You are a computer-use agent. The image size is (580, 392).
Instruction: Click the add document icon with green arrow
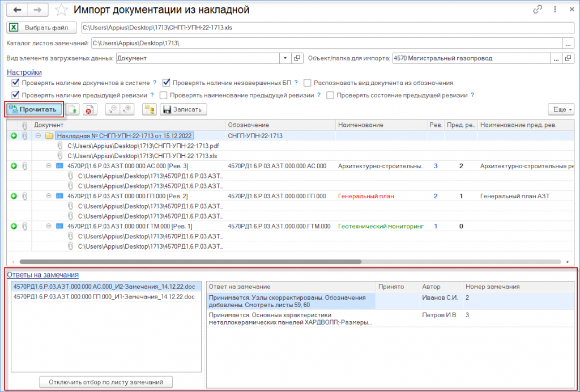(x=72, y=109)
